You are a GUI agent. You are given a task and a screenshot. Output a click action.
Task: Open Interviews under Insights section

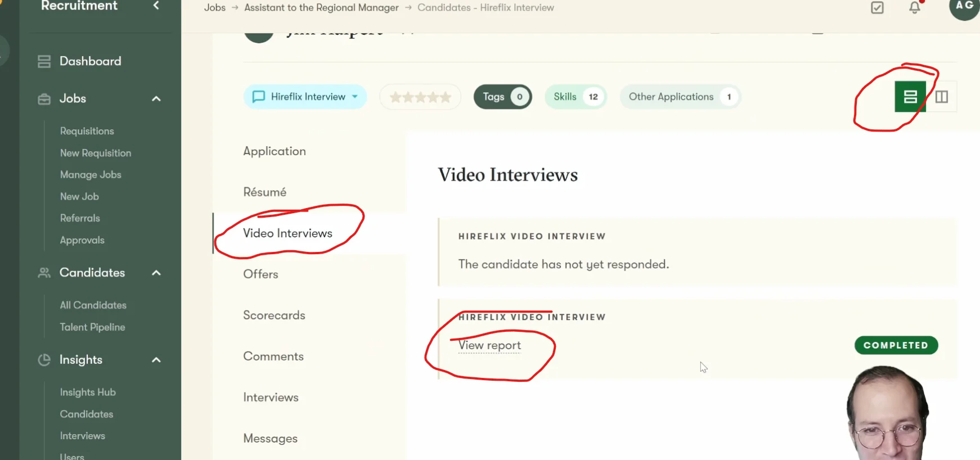pyautogui.click(x=83, y=436)
